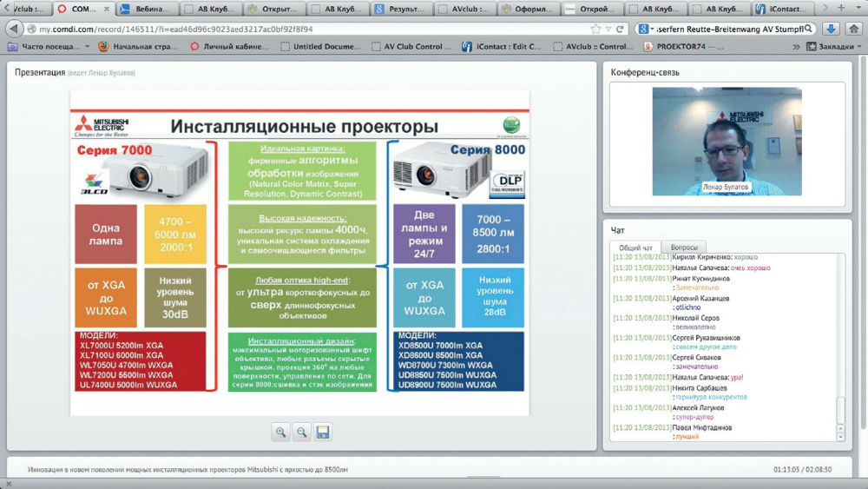This screenshot has height=489, width=868.
Task: Click Арсений Казанцев's message otlichno
Action: coord(688,307)
